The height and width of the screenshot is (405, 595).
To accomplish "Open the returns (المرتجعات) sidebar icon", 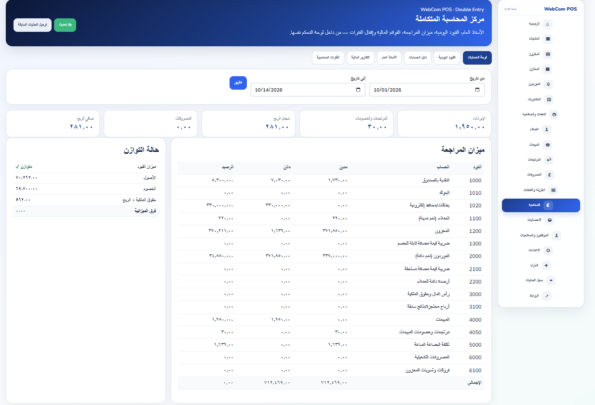I will [x=549, y=160].
